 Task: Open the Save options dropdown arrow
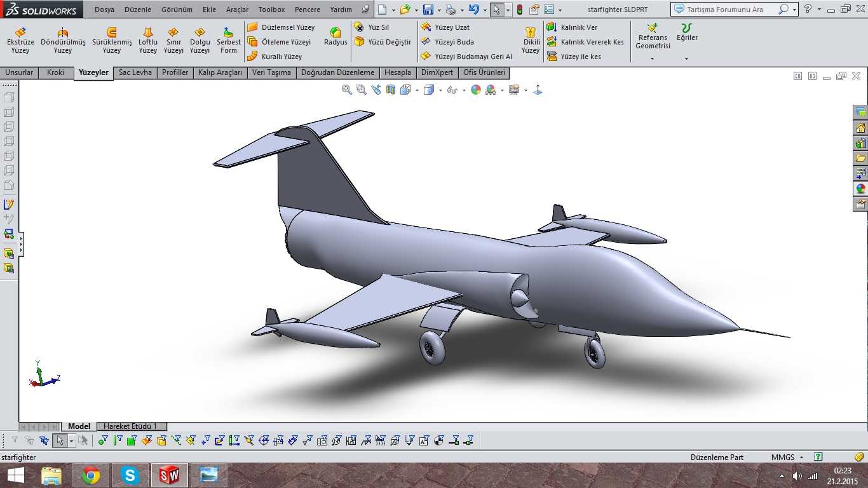pos(438,10)
